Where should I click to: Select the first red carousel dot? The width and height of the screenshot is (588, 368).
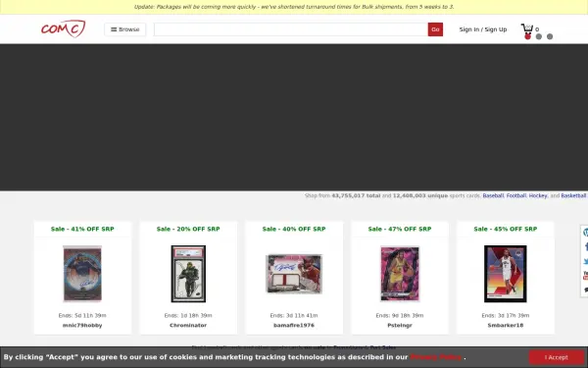pos(527,36)
